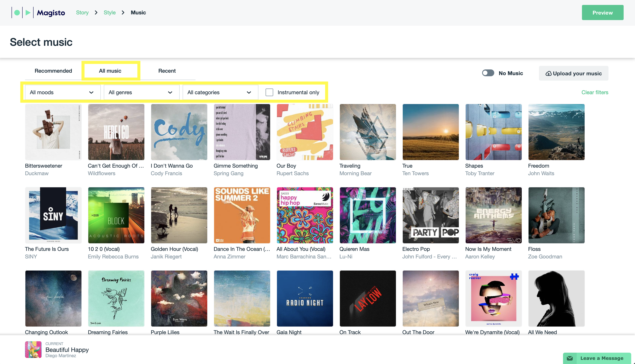635x364 pixels.
Task: Select the Golden Hour (Vocal) beach cover
Action: (x=179, y=215)
